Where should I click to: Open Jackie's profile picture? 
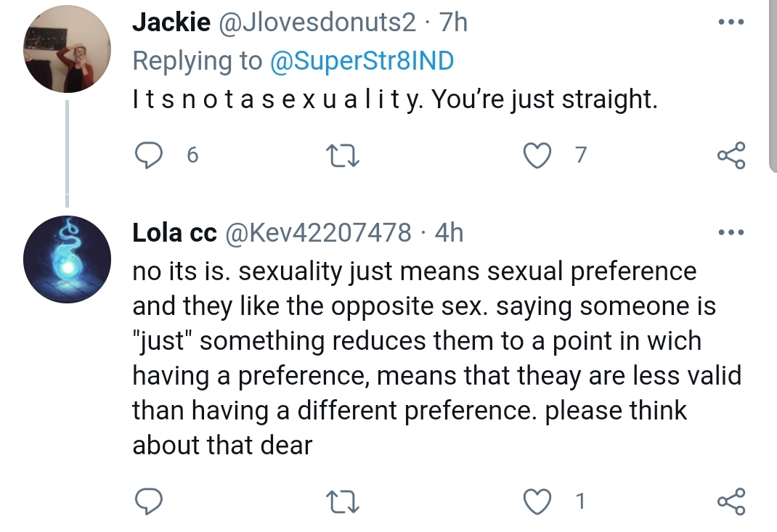[x=67, y=49]
